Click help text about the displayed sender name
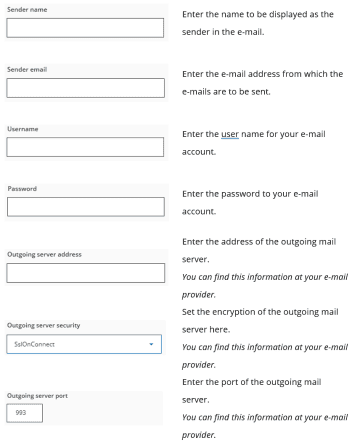The width and height of the screenshot is (360, 448). 258,23
